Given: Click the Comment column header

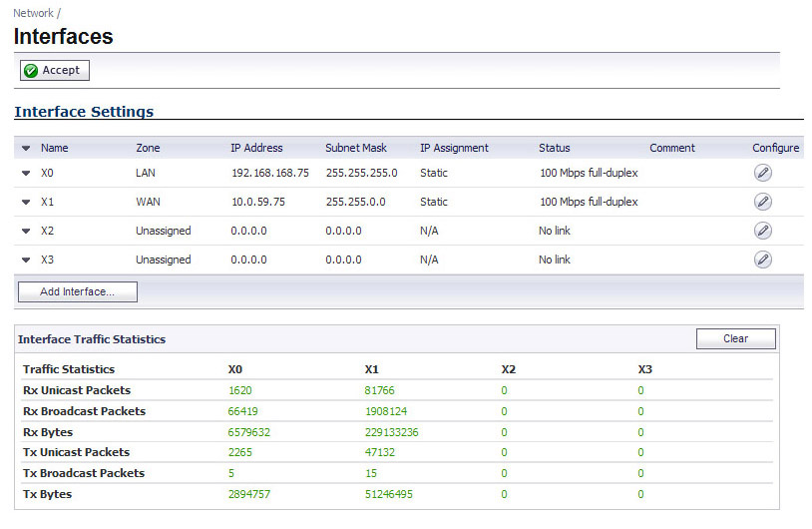Looking at the screenshot, I should [672, 148].
